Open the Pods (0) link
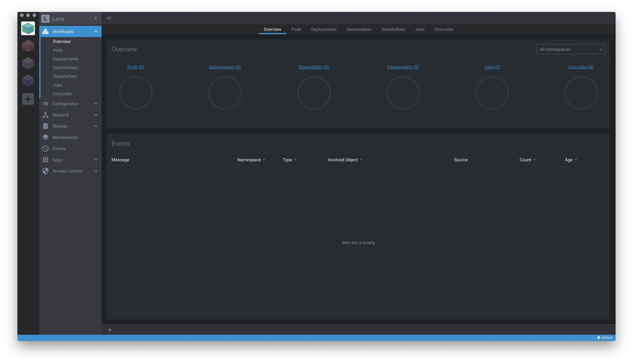 click(x=136, y=67)
